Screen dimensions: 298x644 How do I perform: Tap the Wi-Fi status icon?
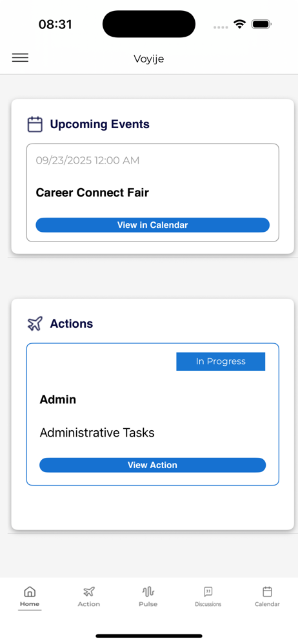tap(239, 24)
